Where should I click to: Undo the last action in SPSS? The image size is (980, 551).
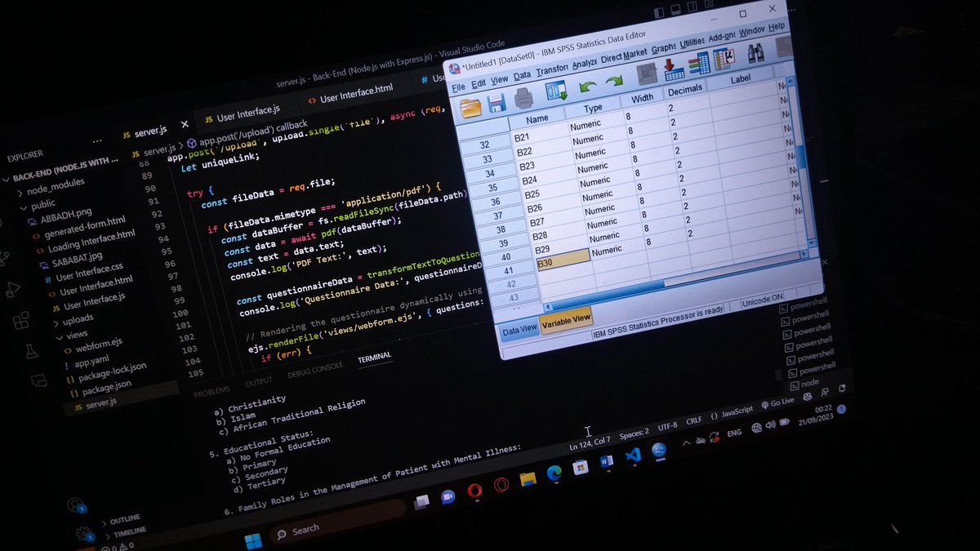(x=587, y=86)
